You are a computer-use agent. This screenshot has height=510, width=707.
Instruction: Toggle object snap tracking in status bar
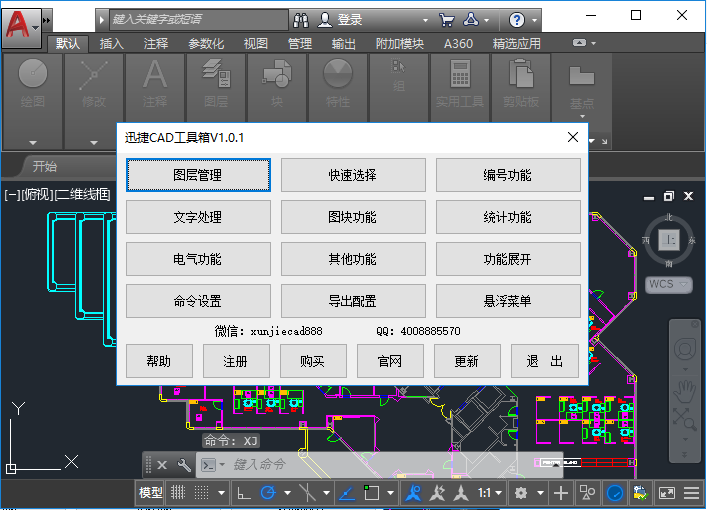pyautogui.click(x=347, y=493)
